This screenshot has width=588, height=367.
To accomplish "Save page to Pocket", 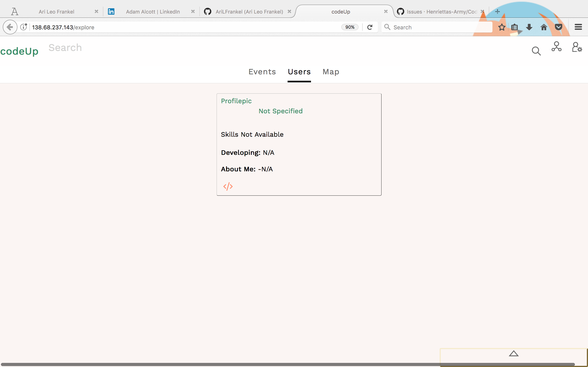I will click(x=559, y=27).
